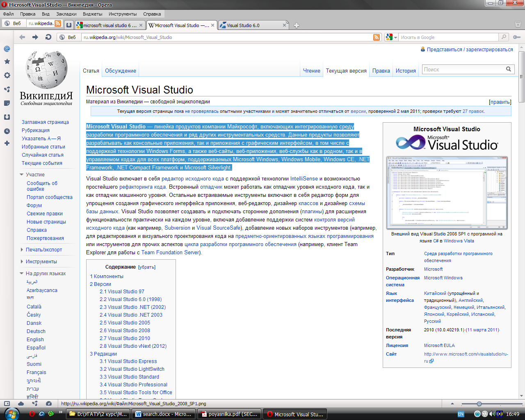The width and height of the screenshot is (525, 420).
Task: Add a panel with the plus icon
Action: click(7, 143)
